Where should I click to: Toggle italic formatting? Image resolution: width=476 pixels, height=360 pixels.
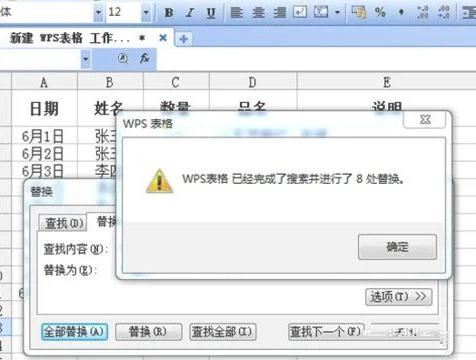point(190,12)
